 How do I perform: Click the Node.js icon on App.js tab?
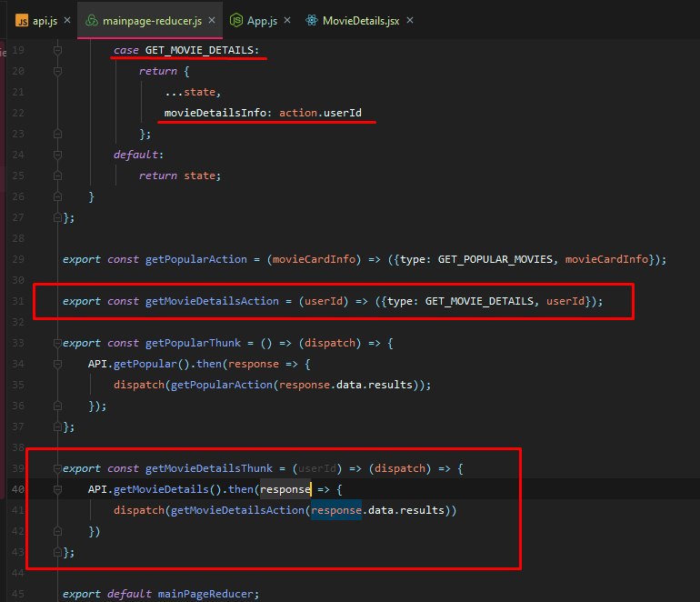coord(235,20)
